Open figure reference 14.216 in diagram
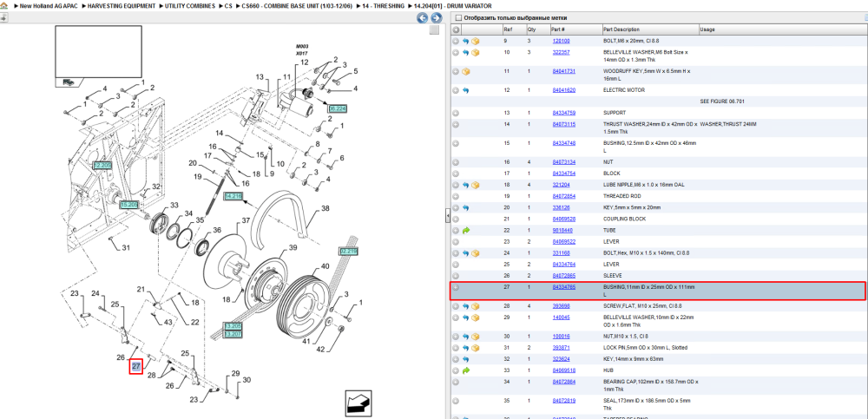The width and height of the screenshot is (868, 419). (x=233, y=197)
